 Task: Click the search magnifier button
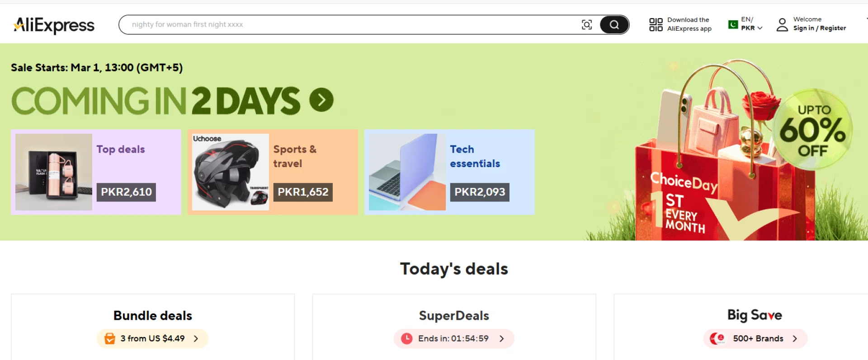[613, 24]
